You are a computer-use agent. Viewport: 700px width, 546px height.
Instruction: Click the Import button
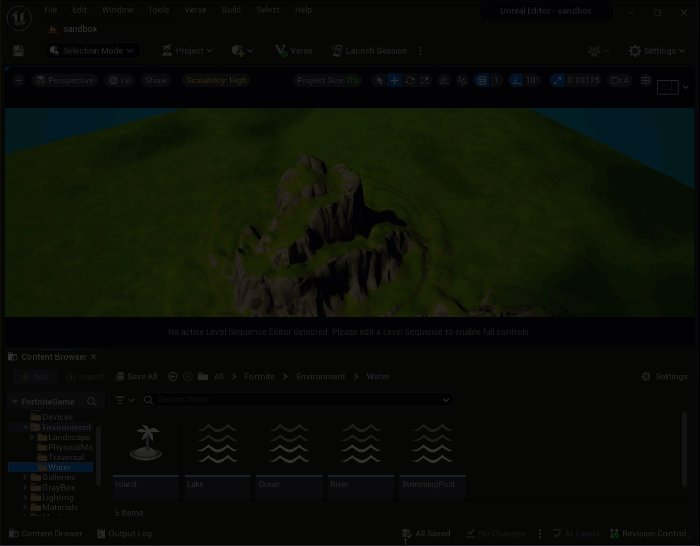click(85, 377)
